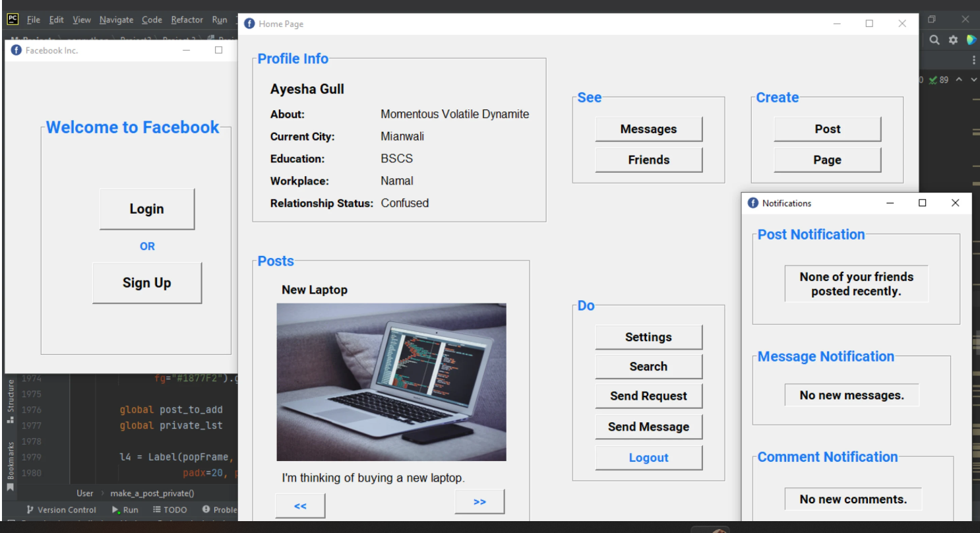Jump to next highlighted error arrow
Viewport: 980px width, 533px height.
tap(973, 80)
